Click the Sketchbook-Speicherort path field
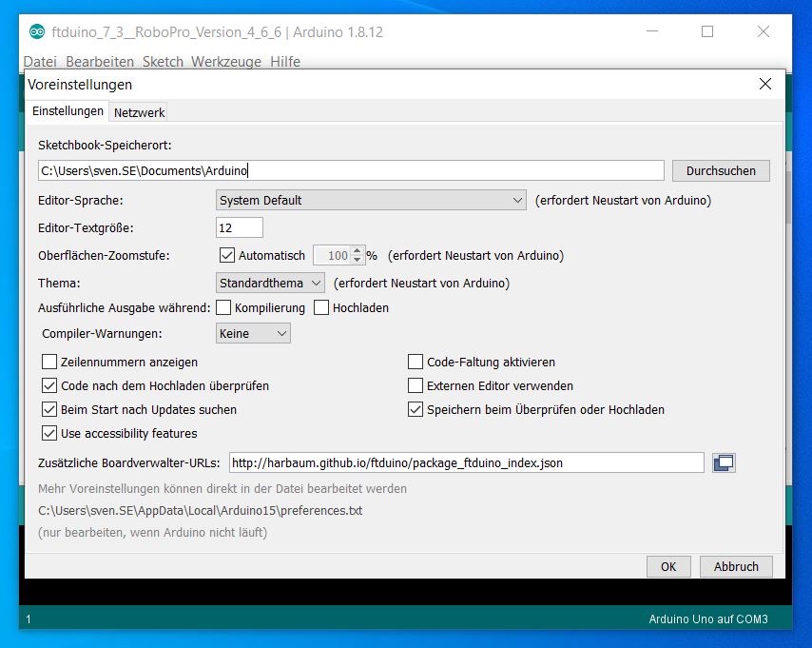This screenshot has width=812, height=648. click(351, 170)
